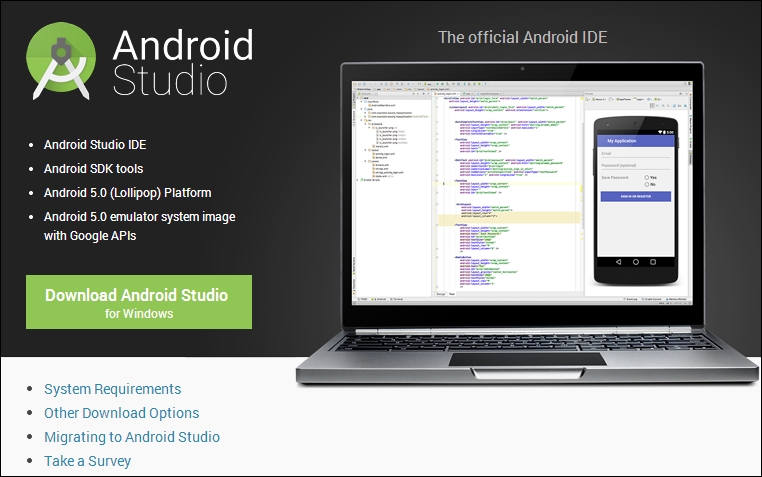Select the No radio button in phone preview
This screenshot has width=762, height=477.
pyautogui.click(x=647, y=185)
